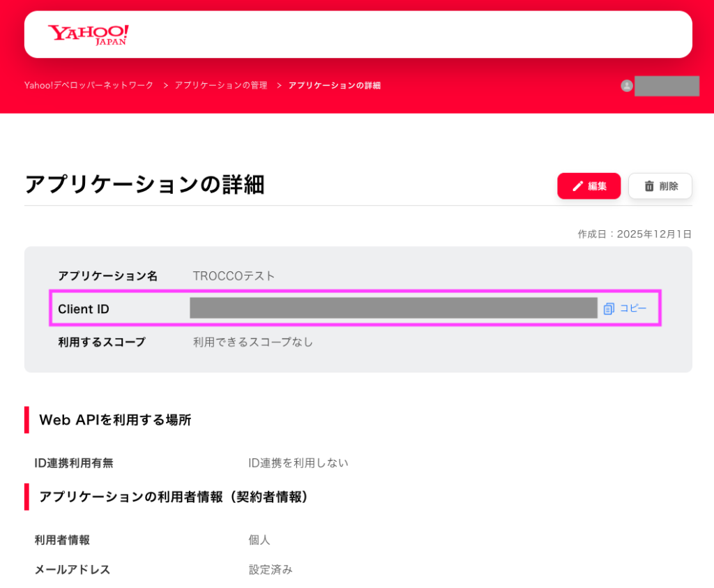Viewport: 714px width, 588px height.
Task: Click the redacted account name in header
Action: (x=667, y=86)
